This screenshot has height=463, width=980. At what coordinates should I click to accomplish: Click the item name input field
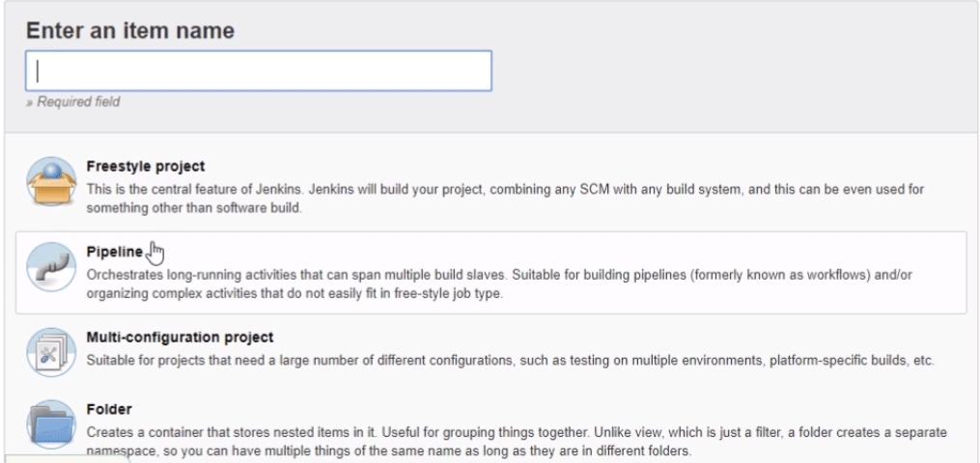(258, 71)
